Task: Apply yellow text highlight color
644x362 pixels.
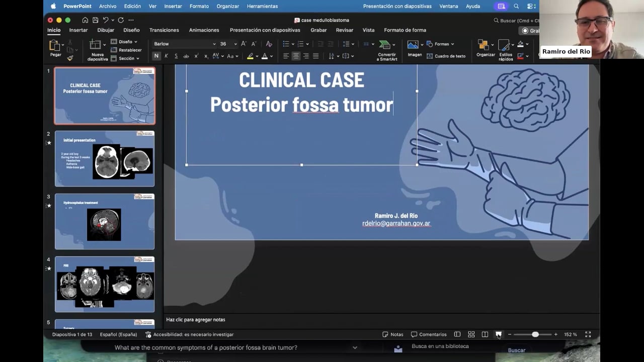Action: coord(250,56)
